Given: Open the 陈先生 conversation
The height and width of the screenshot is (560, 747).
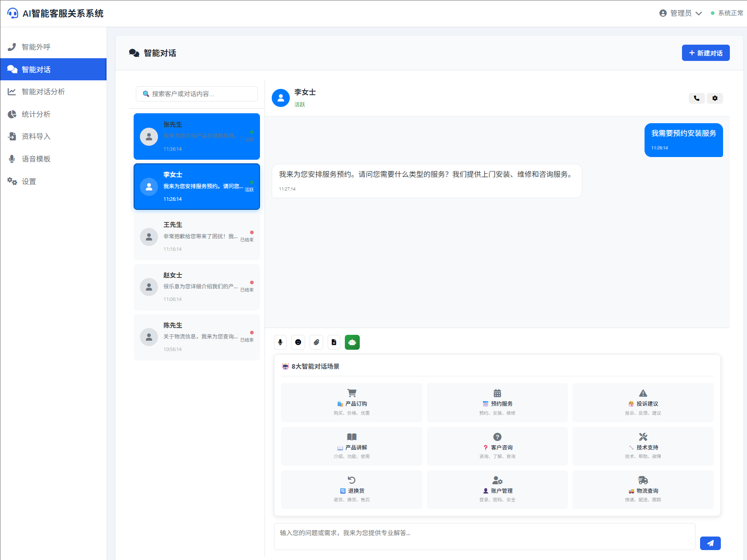Looking at the screenshot, I should pyautogui.click(x=197, y=337).
